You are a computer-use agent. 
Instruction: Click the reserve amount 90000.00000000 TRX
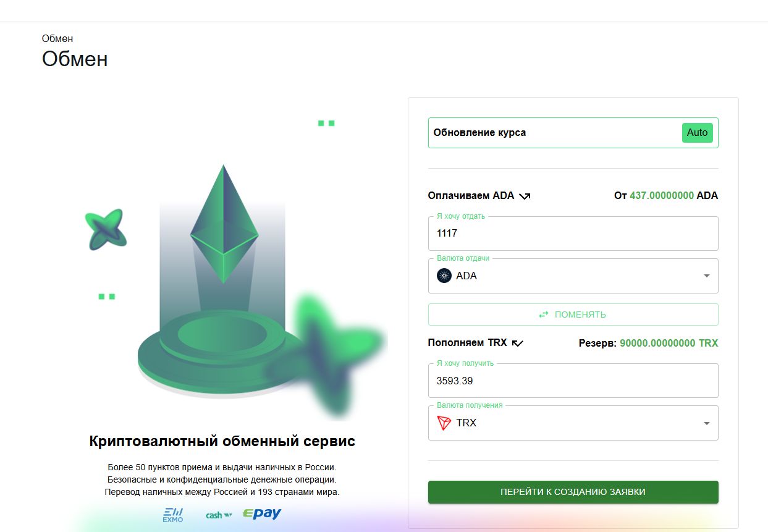click(669, 343)
